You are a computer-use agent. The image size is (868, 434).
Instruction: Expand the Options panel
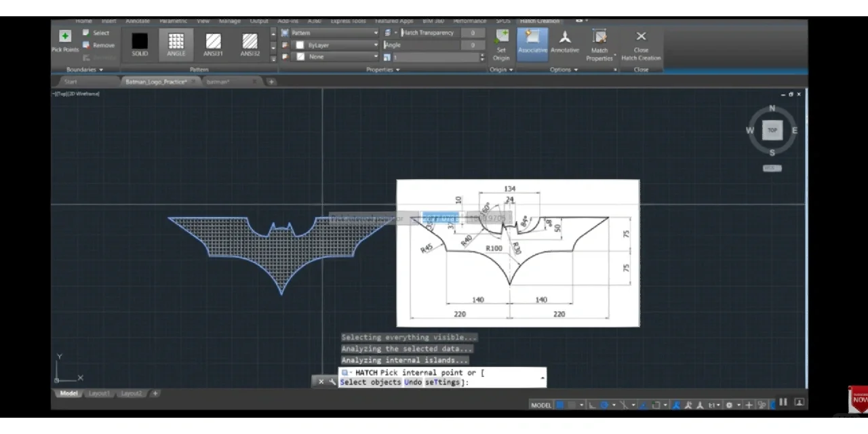(x=564, y=69)
